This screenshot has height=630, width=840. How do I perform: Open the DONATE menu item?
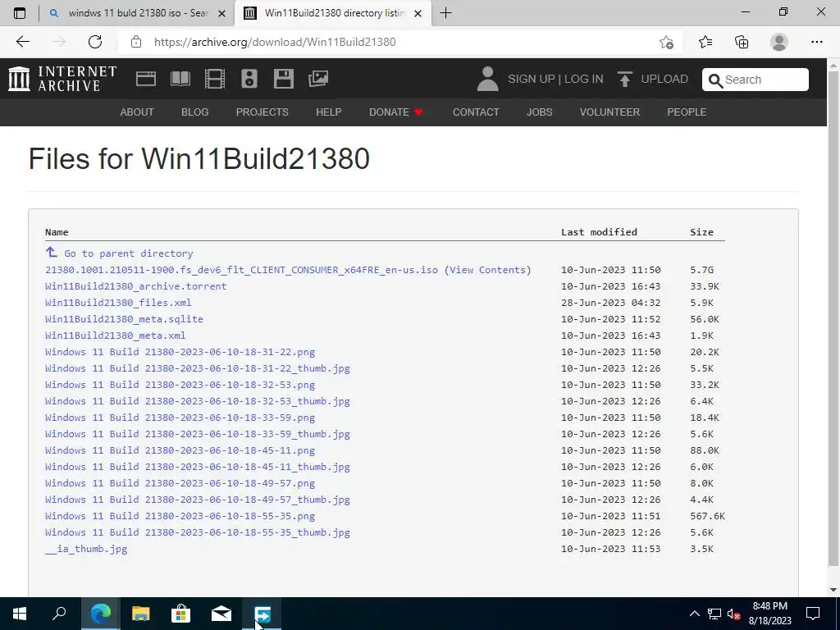(396, 112)
